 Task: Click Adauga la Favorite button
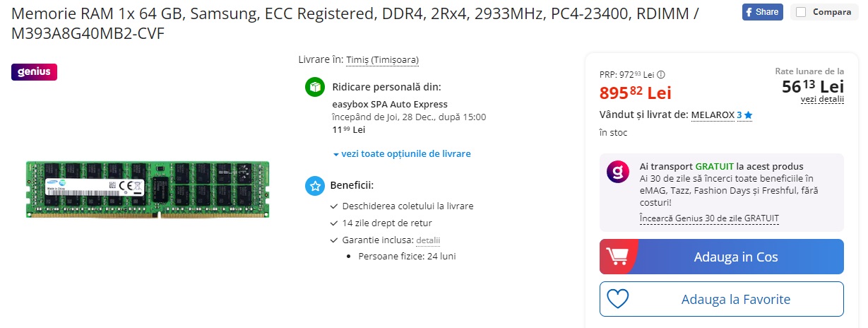pos(722,299)
